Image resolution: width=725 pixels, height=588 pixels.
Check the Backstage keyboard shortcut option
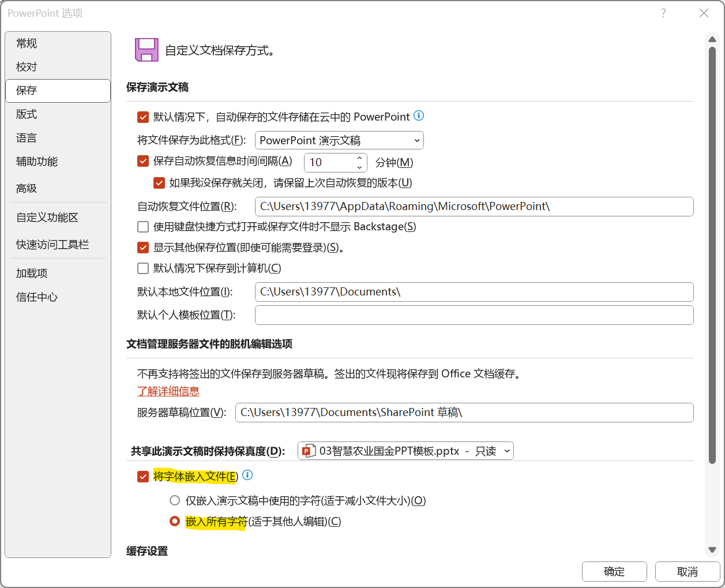142,226
